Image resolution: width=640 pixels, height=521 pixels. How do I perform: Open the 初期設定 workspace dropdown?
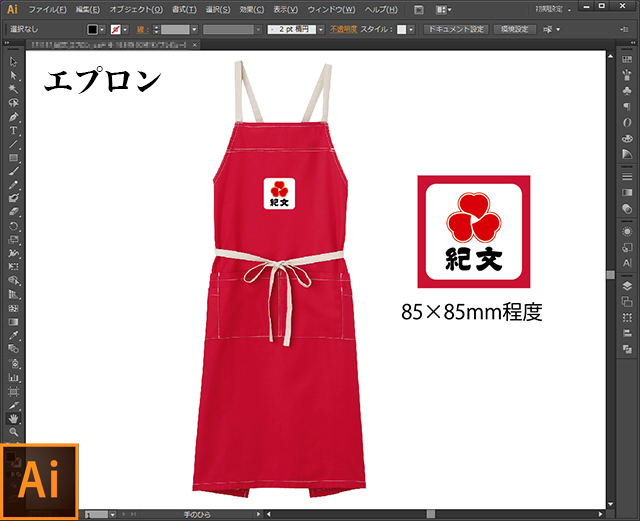(586, 9)
